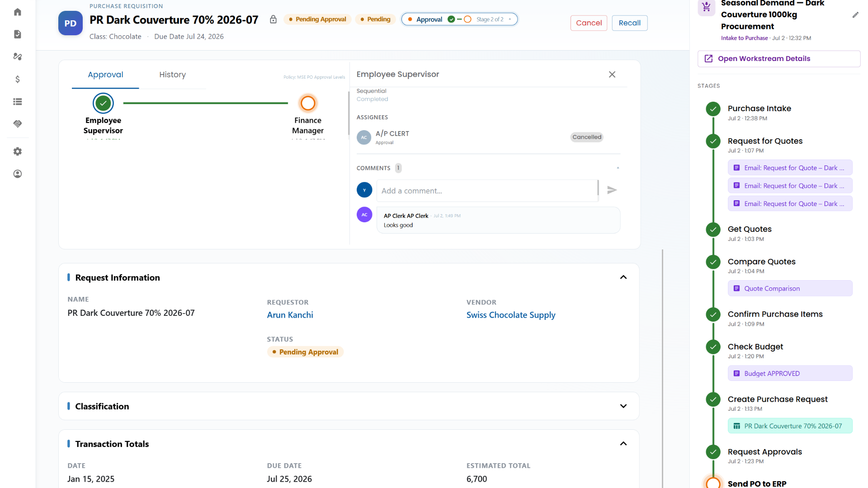The width and height of the screenshot is (868, 488).
Task: Click the shopping cart workstream icon
Action: click(707, 7)
